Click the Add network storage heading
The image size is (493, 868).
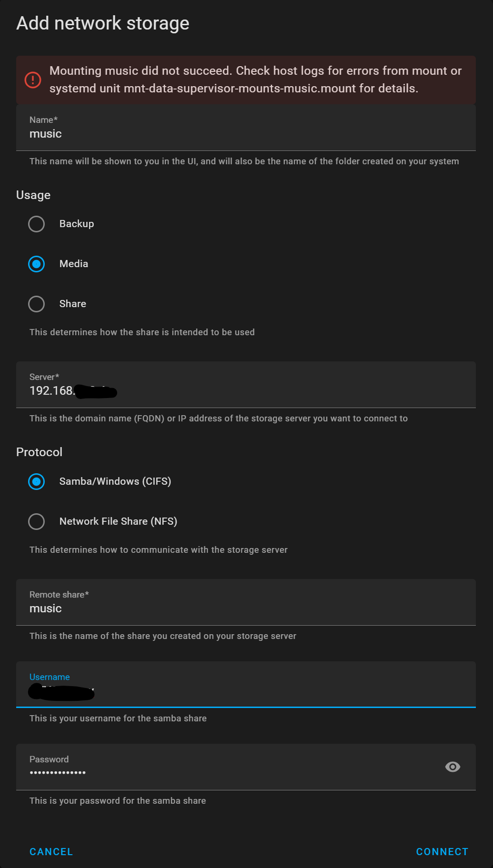point(103,23)
